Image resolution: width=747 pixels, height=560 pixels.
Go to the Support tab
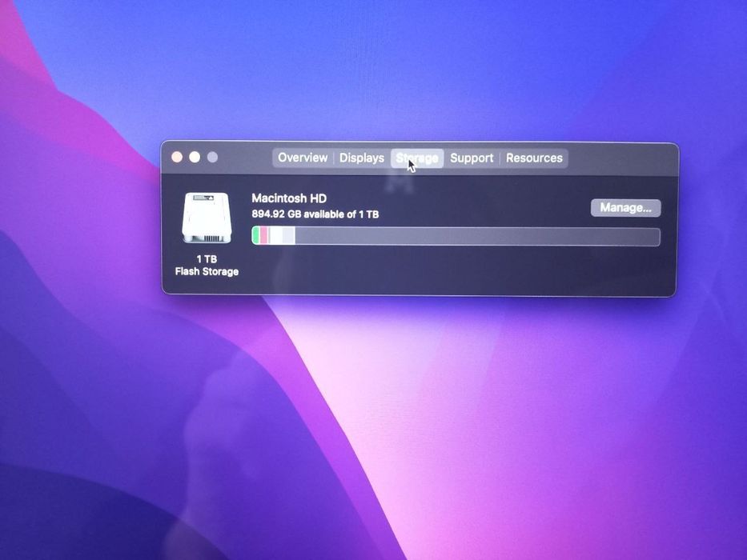(x=472, y=158)
